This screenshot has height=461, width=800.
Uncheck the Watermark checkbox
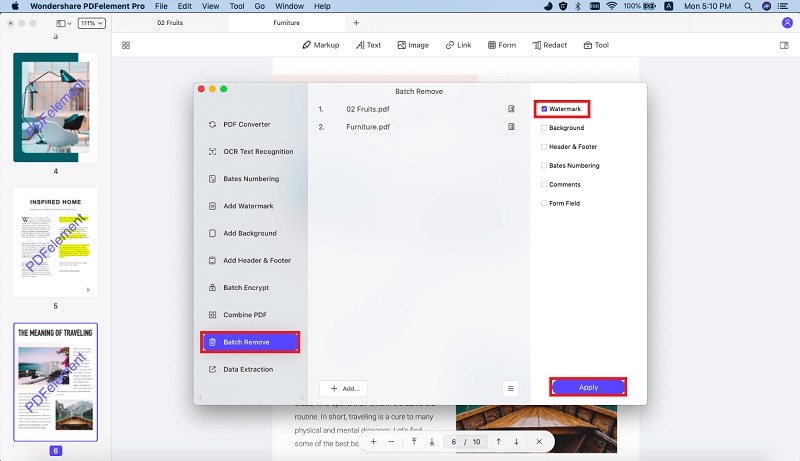click(x=544, y=109)
